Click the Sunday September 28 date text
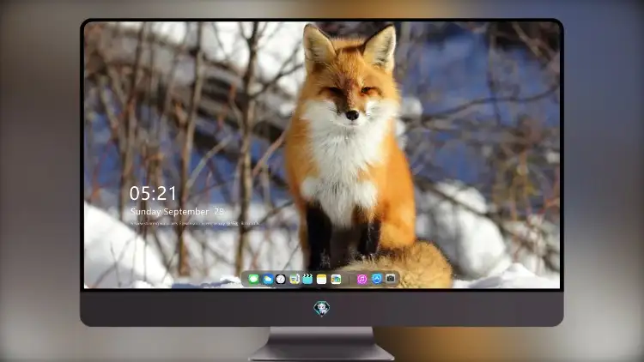 [x=178, y=212]
